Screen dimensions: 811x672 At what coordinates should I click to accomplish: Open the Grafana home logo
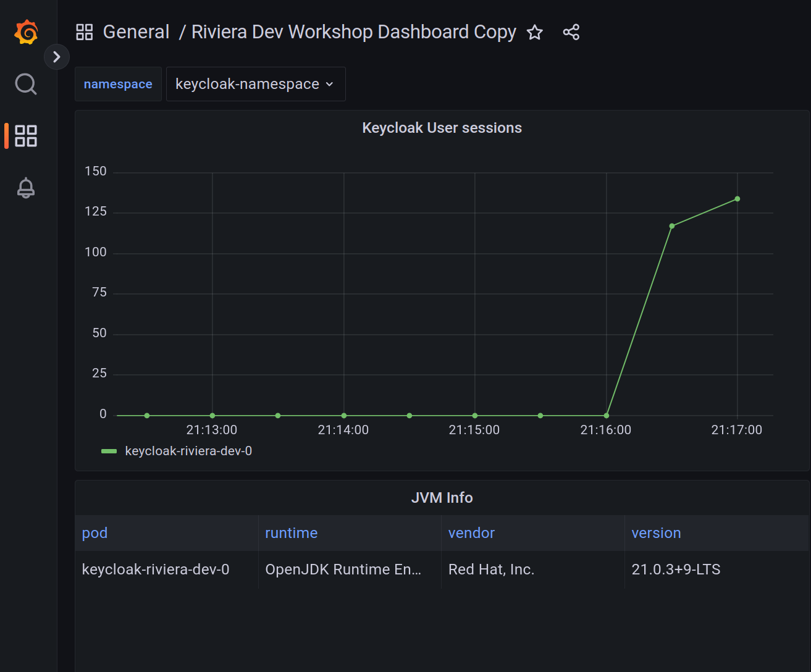[26, 32]
